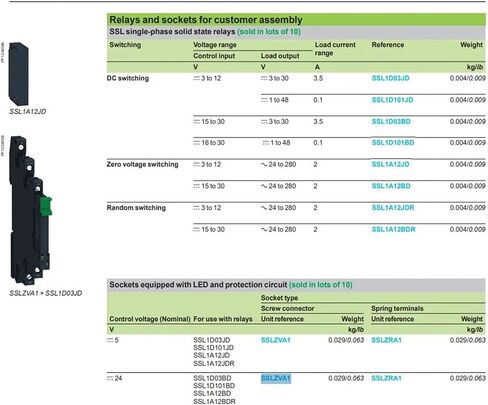Click the SSL1A12BDR reference link
The width and height of the screenshot is (488, 405).
[x=393, y=229]
